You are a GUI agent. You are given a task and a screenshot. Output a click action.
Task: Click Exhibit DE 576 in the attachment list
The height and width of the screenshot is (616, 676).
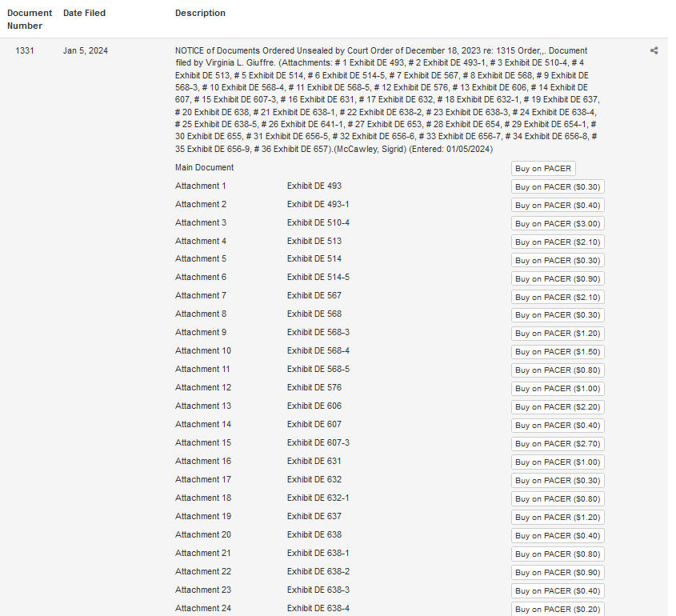point(314,387)
